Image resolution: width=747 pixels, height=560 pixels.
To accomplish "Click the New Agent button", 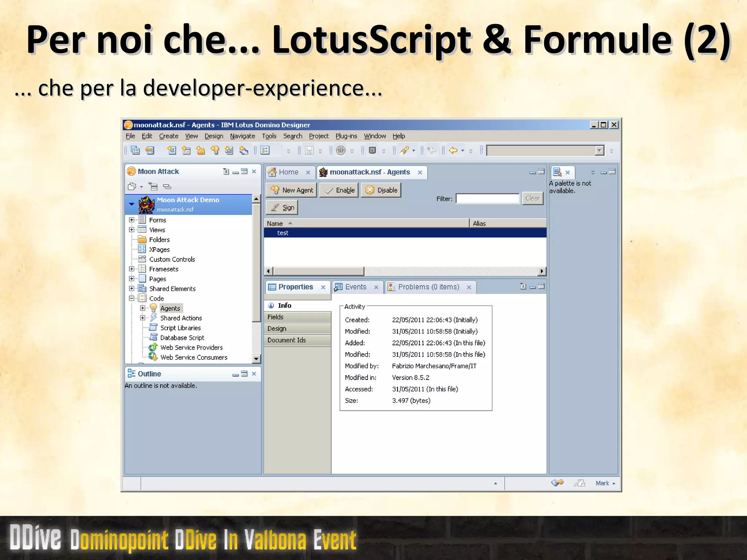I will (291, 190).
